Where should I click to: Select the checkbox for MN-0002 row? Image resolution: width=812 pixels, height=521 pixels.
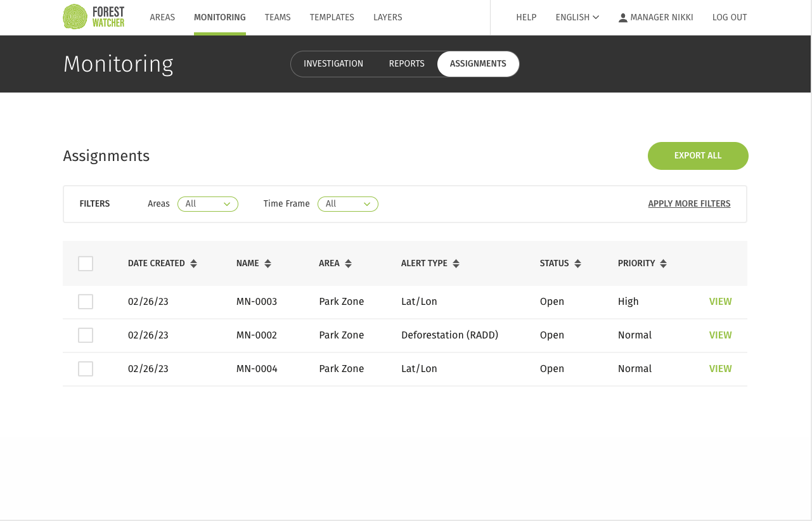[x=86, y=335]
